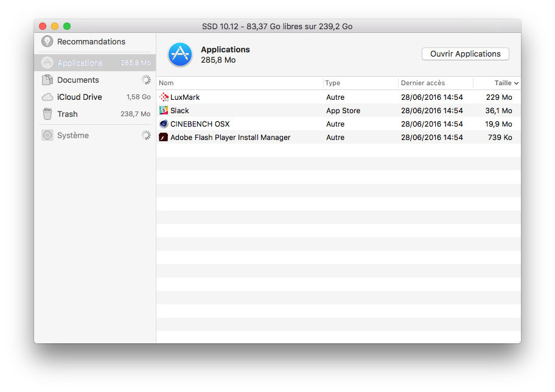This screenshot has height=392, width=555.
Task: Zoom window with the green button
Action: point(67,26)
